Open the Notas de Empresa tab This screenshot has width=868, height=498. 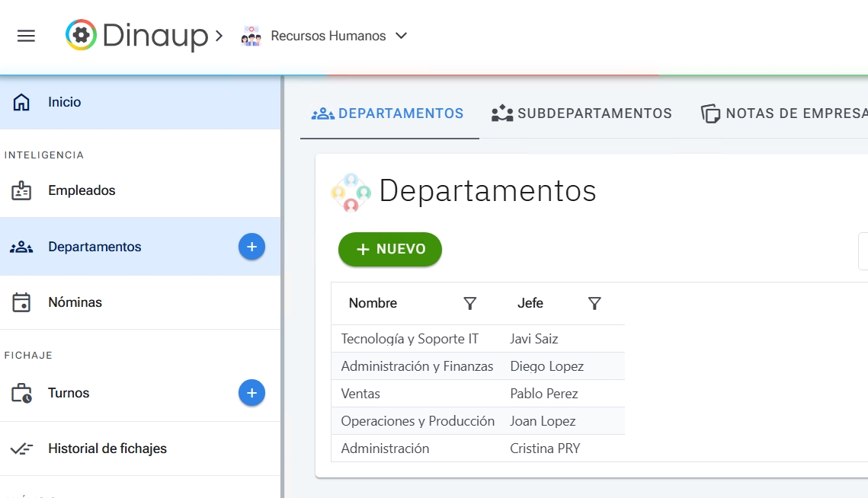coord(783,113)
